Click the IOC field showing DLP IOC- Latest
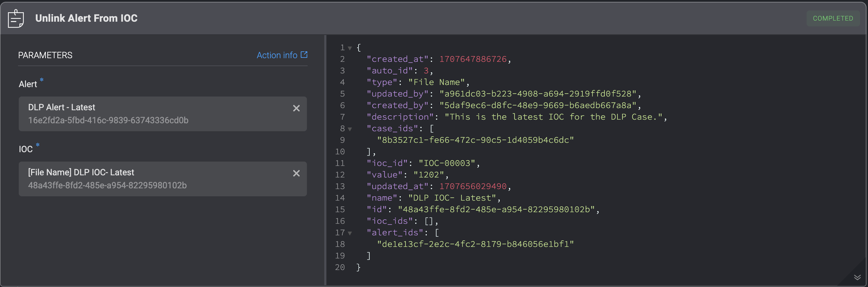This screenshot has width=868, height=287. [163, 179]
